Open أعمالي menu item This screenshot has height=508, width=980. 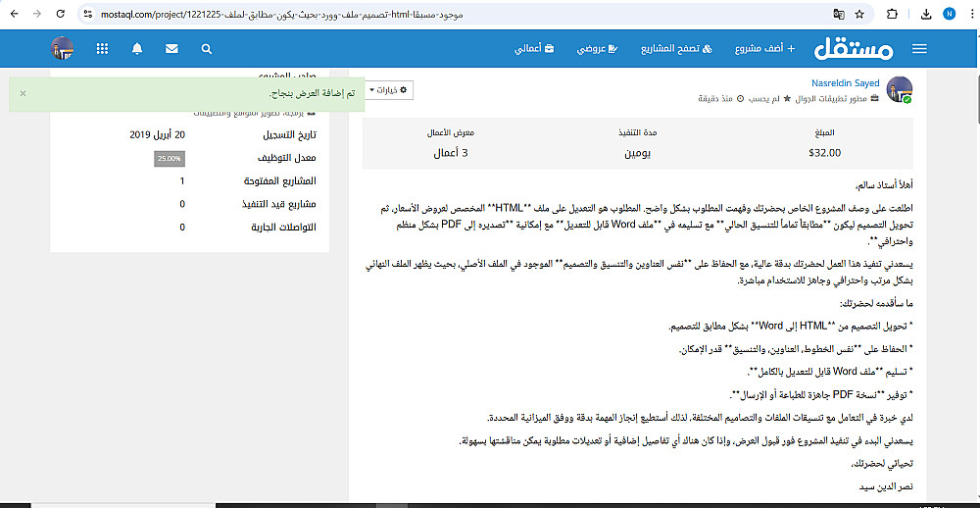(x=534, y=49)
